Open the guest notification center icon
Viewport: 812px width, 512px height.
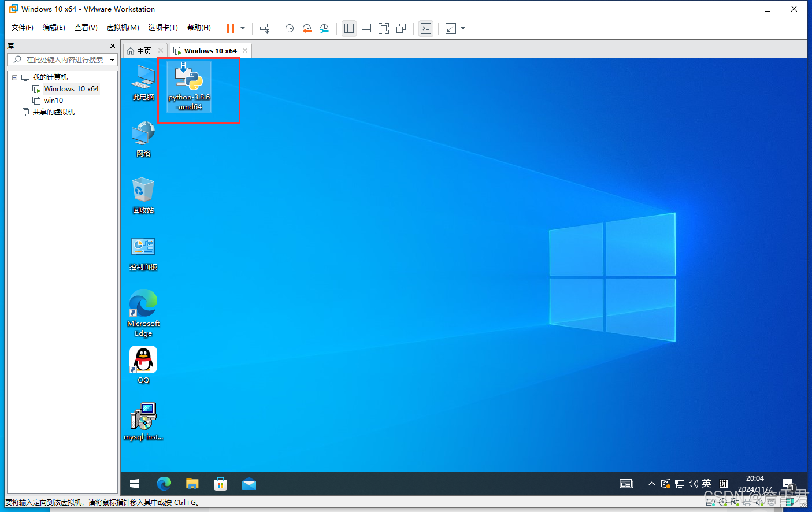point(788,484)
